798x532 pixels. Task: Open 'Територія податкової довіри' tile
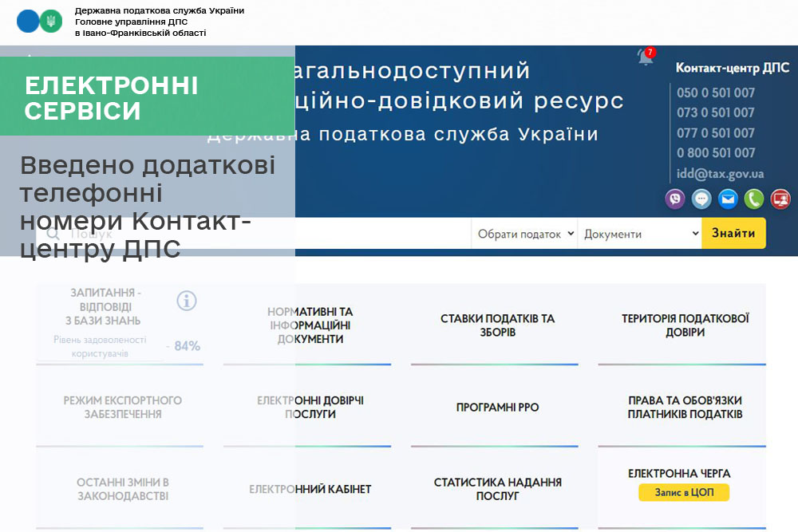(685, 325)
